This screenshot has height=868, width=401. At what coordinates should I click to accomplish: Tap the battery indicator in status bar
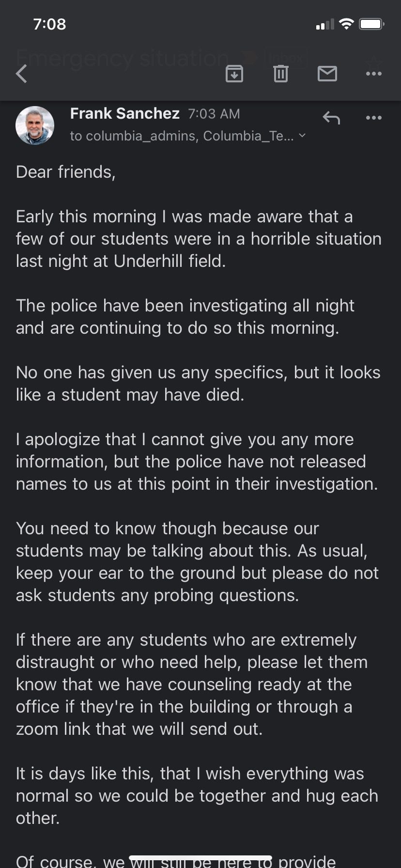[x=372, y=24]
